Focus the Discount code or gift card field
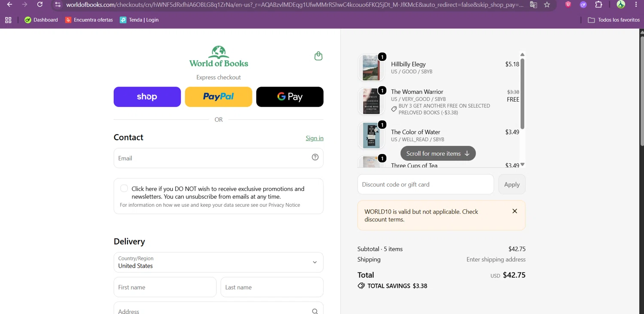644x314 pixels. (x=425, y=184)
